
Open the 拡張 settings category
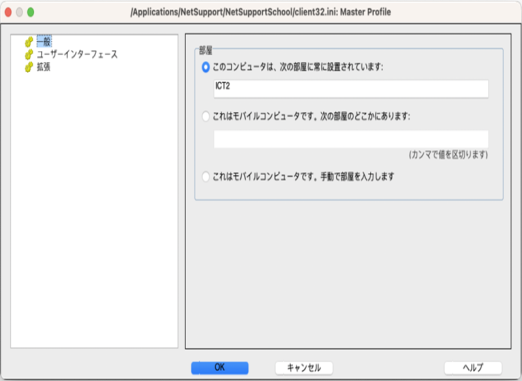[43, 67]
